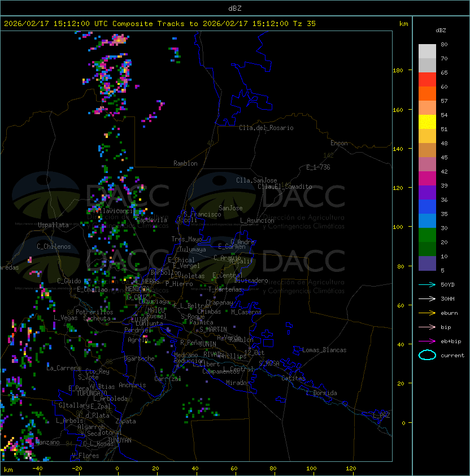Select the 'Clla.del_Rosario' label
This screenshot has width=470, height=476.
point(266,128)
